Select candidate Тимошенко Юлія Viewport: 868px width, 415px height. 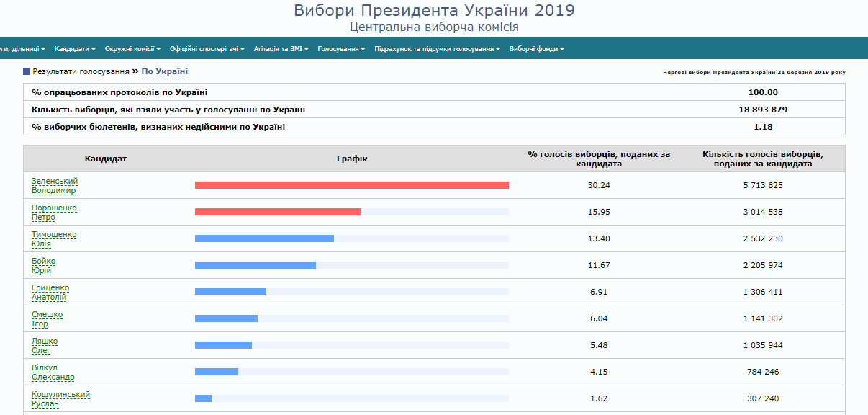(x=53, y=239)
